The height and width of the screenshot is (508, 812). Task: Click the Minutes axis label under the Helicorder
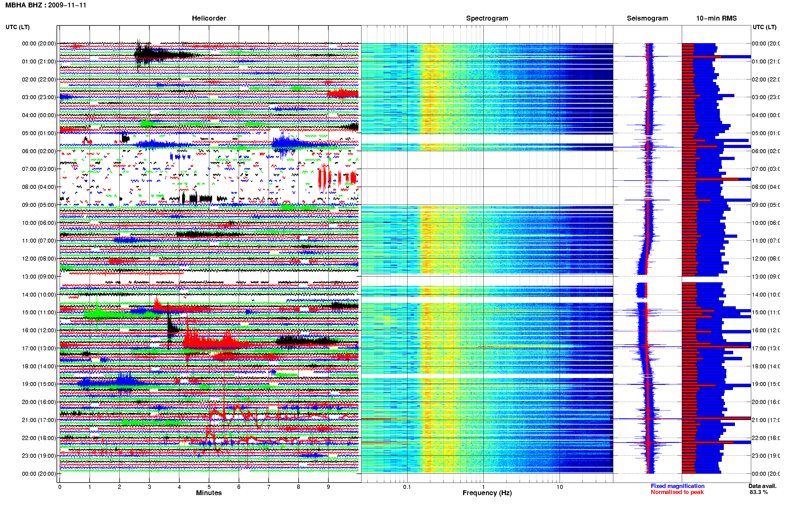pos(209,493)
